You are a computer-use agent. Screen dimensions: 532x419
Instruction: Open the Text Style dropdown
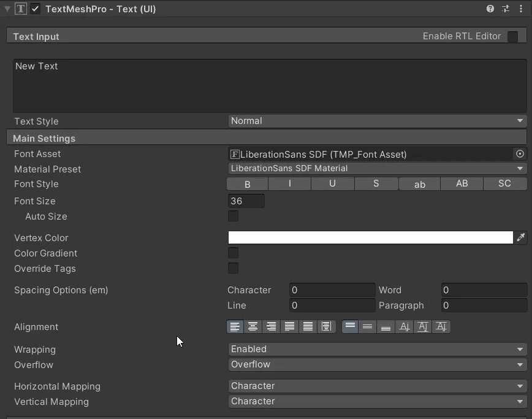(378, 121)
